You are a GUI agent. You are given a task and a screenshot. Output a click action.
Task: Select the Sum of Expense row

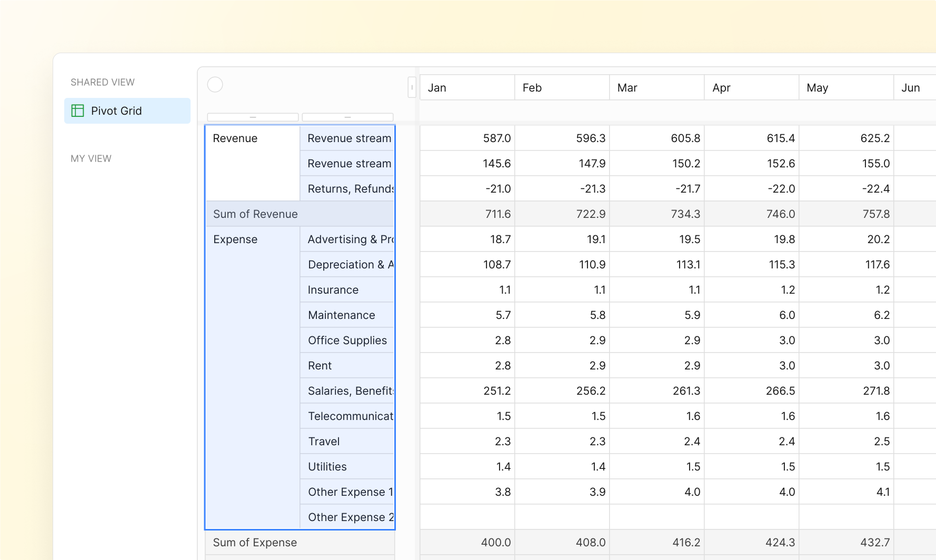coord(300,542)
